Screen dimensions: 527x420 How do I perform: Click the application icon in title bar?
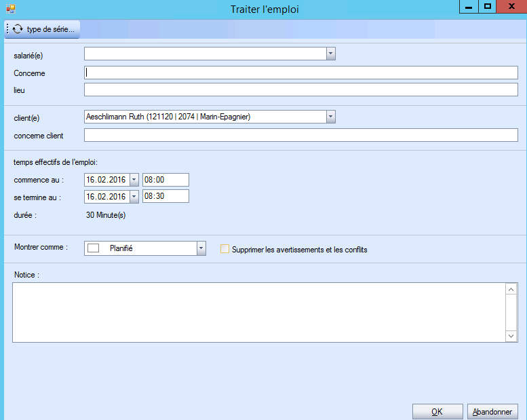pos(11,9)
